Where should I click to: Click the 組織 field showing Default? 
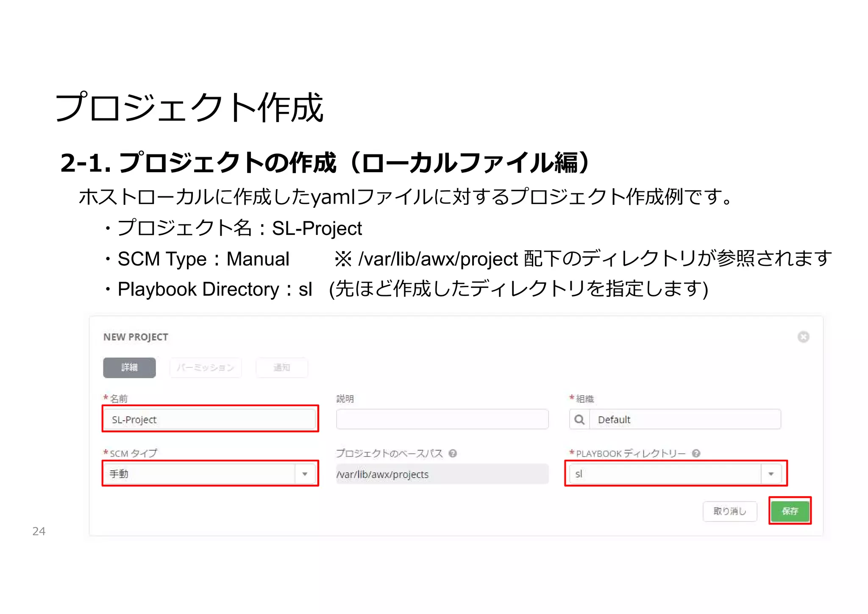pyautogui.click(x=685, y=419)
